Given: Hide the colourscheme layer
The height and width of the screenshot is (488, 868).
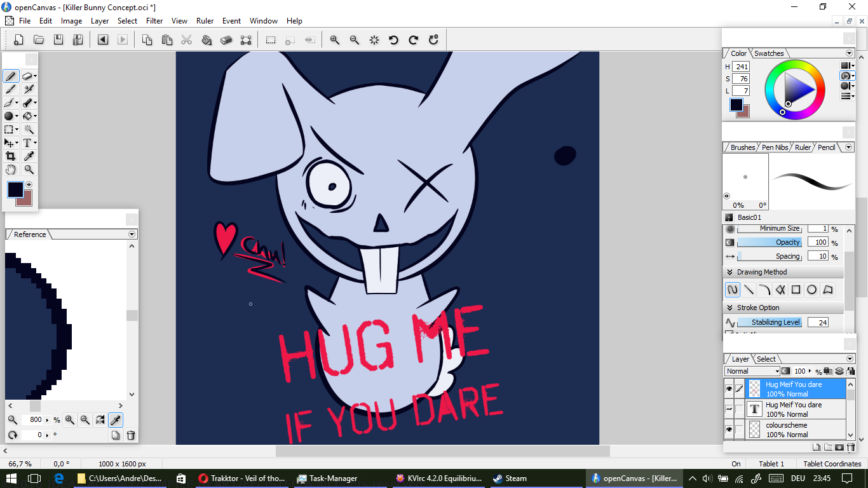Looking at the screenshot, I should point(729,430).
